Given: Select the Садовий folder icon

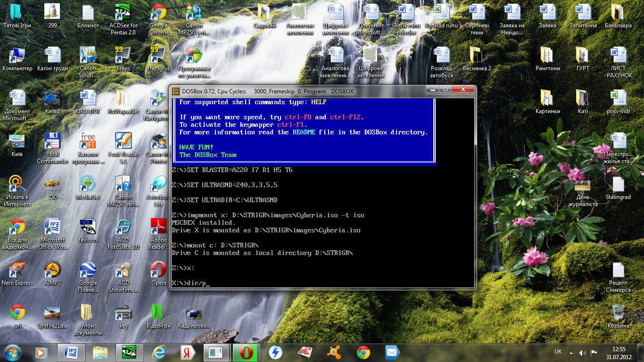Looking at the screenshot, I should (264, 16).
